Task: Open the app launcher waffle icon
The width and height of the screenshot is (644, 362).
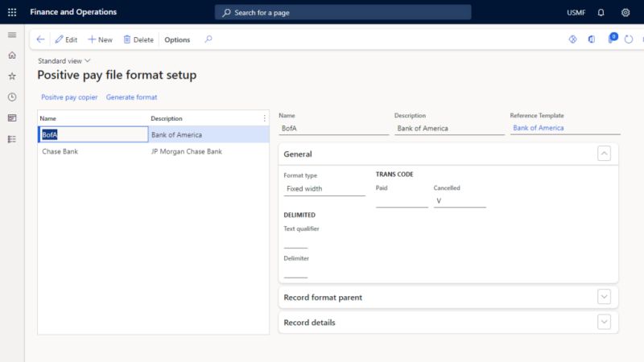Action: (12, 12)
